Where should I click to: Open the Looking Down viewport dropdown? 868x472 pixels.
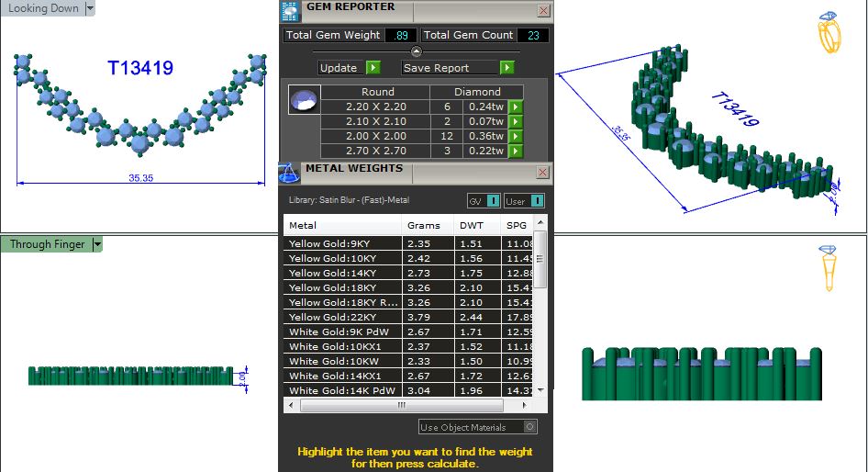pyautogui.click(x=89, y=8)
